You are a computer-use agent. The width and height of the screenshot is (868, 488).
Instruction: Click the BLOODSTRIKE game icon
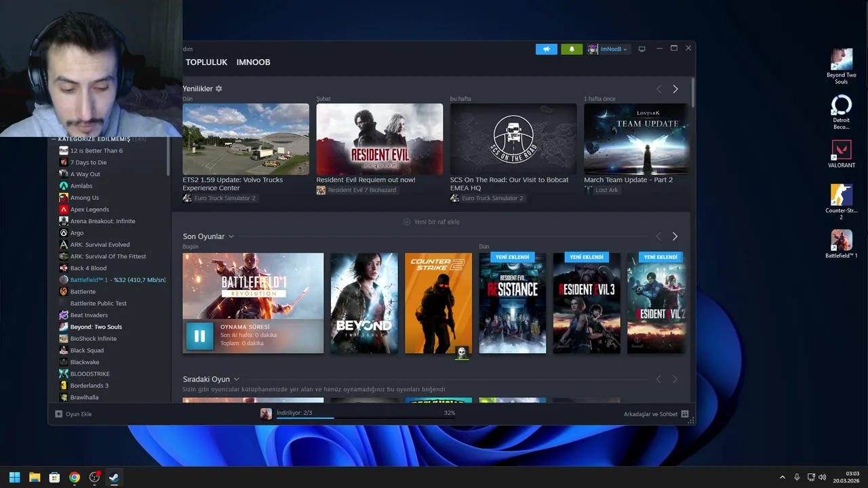pyautogui.click(x=64, y=374)
